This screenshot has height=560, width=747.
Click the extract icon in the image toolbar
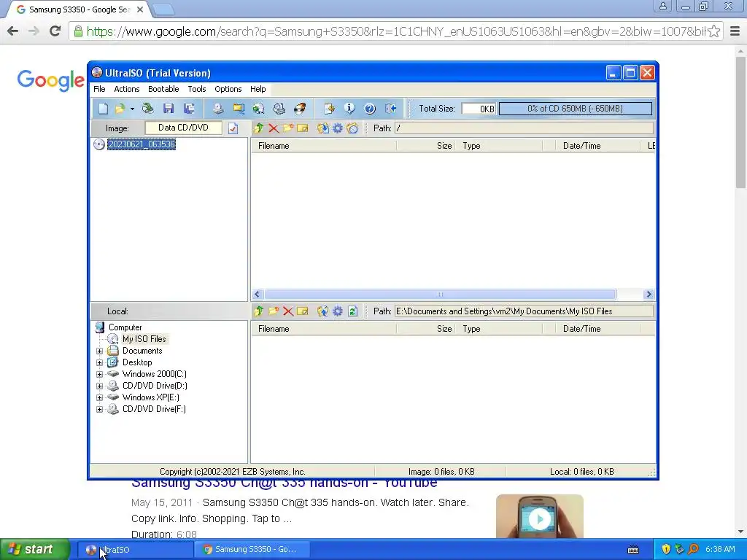(322, 128)
